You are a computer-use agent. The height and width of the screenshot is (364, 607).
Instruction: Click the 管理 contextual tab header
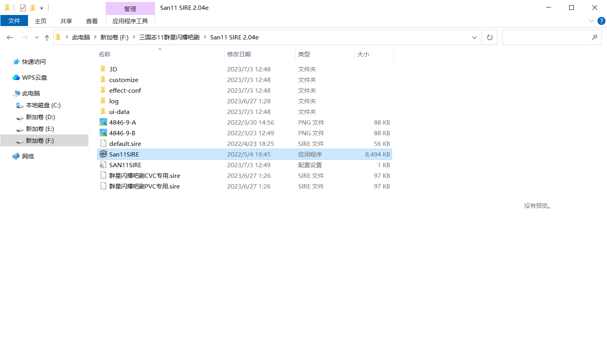(130, 9)
